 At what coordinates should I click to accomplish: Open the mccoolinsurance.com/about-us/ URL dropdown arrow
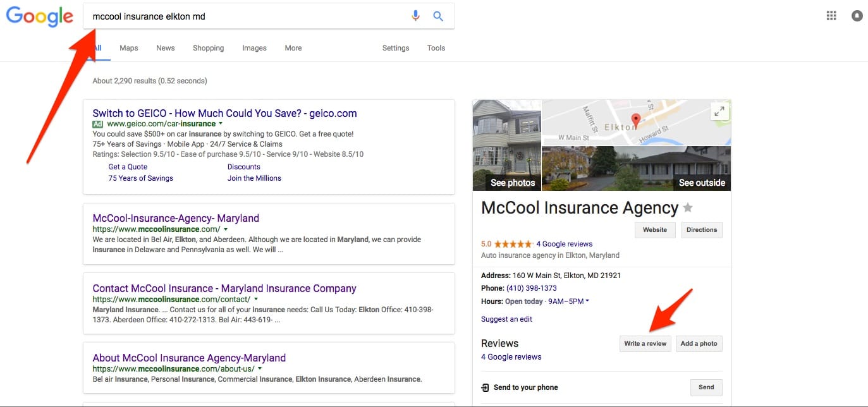pos(260,368)
